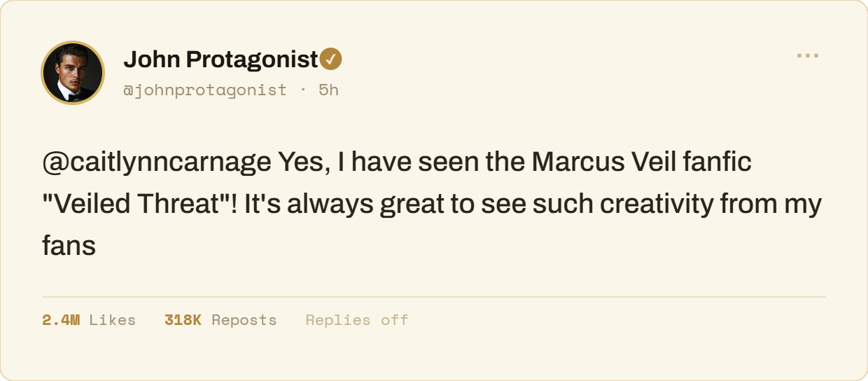Open John Protagonist's profile picture
The width and height of the screenshot is (868, 381).
click(x=73, y=73)
